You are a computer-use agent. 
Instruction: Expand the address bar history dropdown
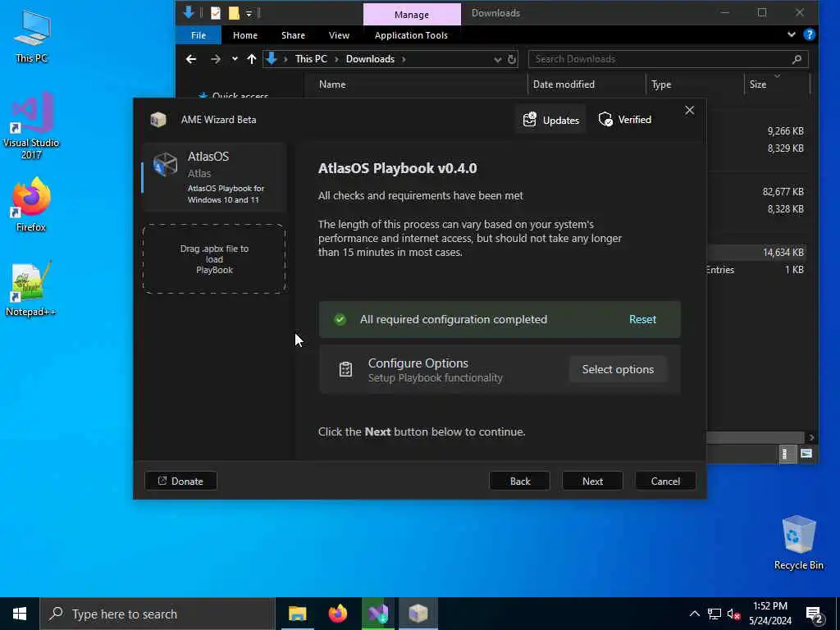(498, 59)
